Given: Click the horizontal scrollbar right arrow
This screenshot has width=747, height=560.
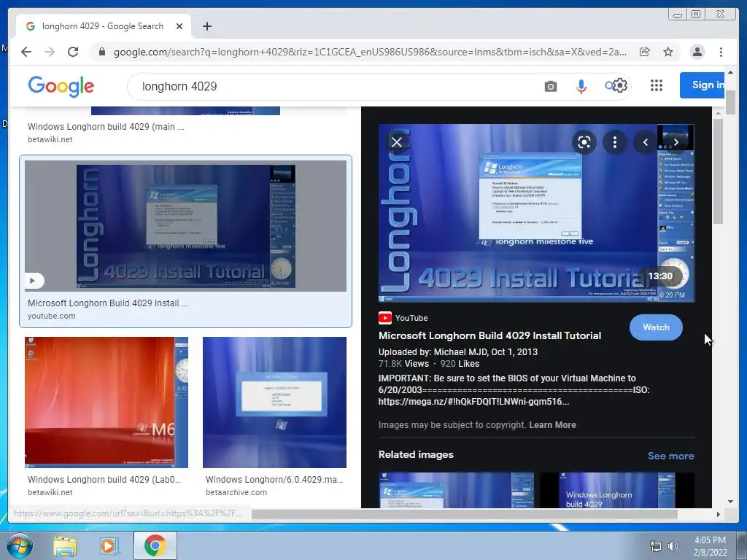Looking at the screenshot, I should [719, 514].
